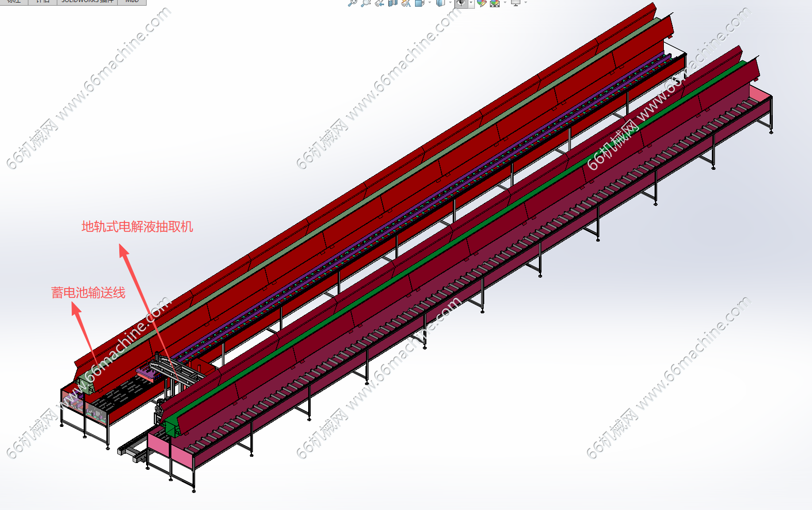Click the Display Style icon
This screenshot has height=510, width=812.
[440, 3]
